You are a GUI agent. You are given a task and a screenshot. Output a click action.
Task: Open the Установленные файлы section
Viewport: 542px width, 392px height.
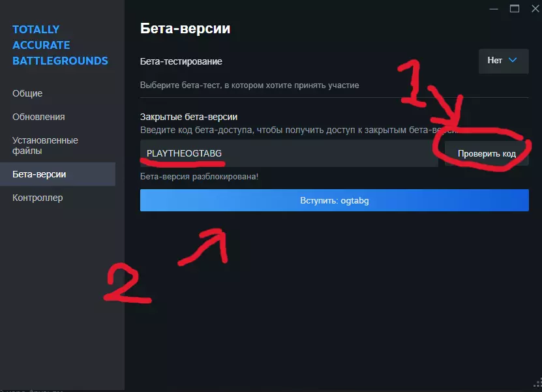[x=45, y=145]
